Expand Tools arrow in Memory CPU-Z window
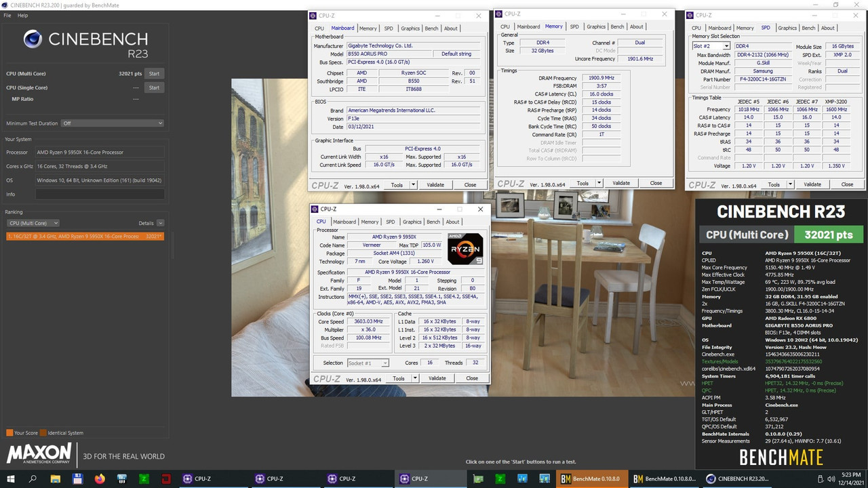 [599, 184]
